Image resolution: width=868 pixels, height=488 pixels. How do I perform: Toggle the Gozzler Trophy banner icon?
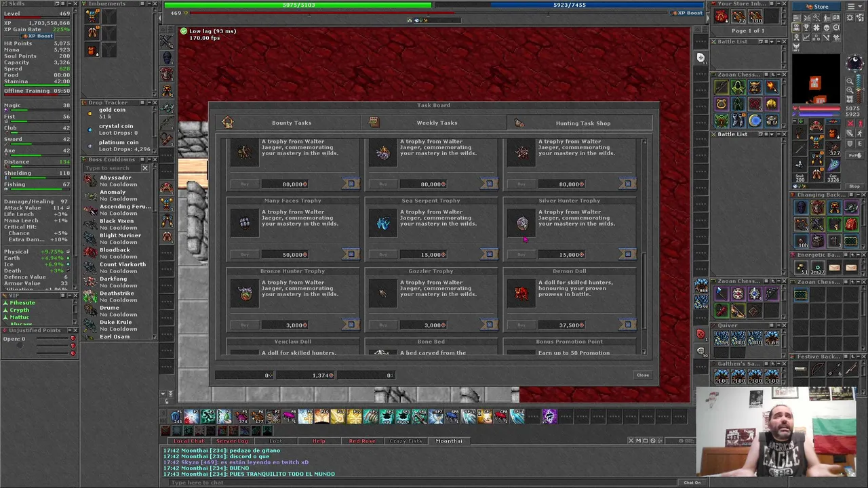coord(490,325)
